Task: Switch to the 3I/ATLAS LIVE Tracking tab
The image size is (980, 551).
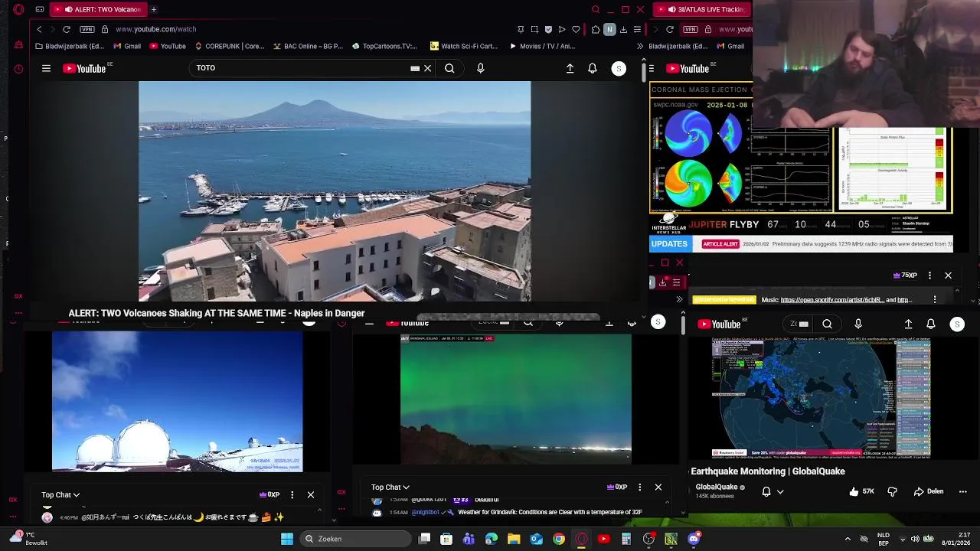Action: point(700,9)
